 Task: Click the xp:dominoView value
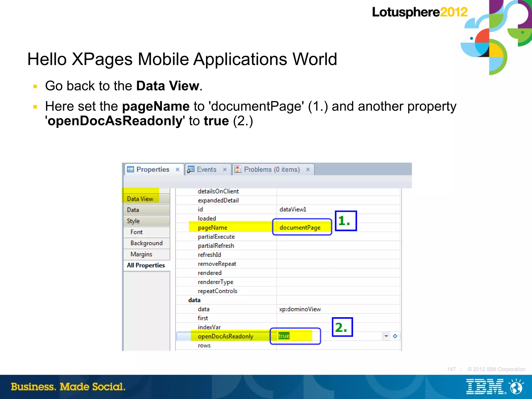point(300,309)
